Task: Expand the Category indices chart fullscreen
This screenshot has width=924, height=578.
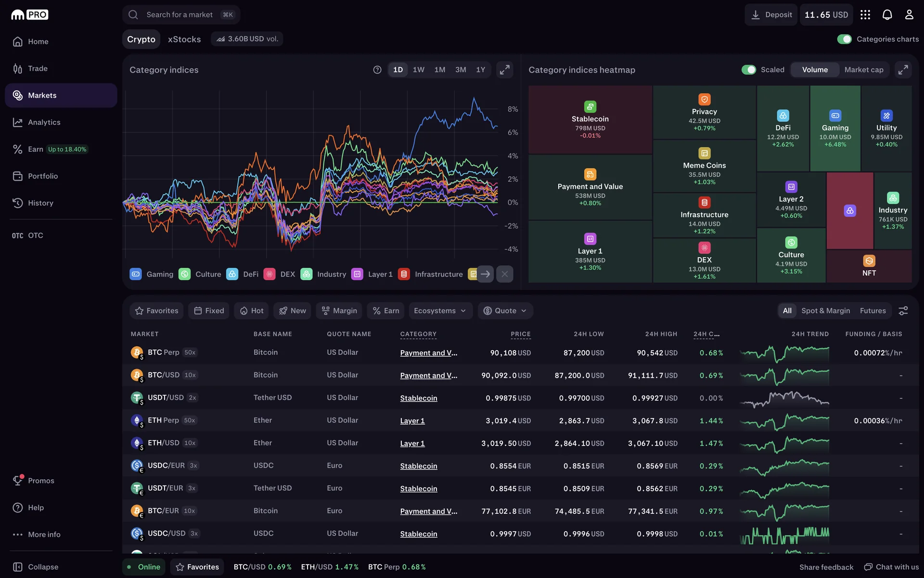Action: click(504, 70)
